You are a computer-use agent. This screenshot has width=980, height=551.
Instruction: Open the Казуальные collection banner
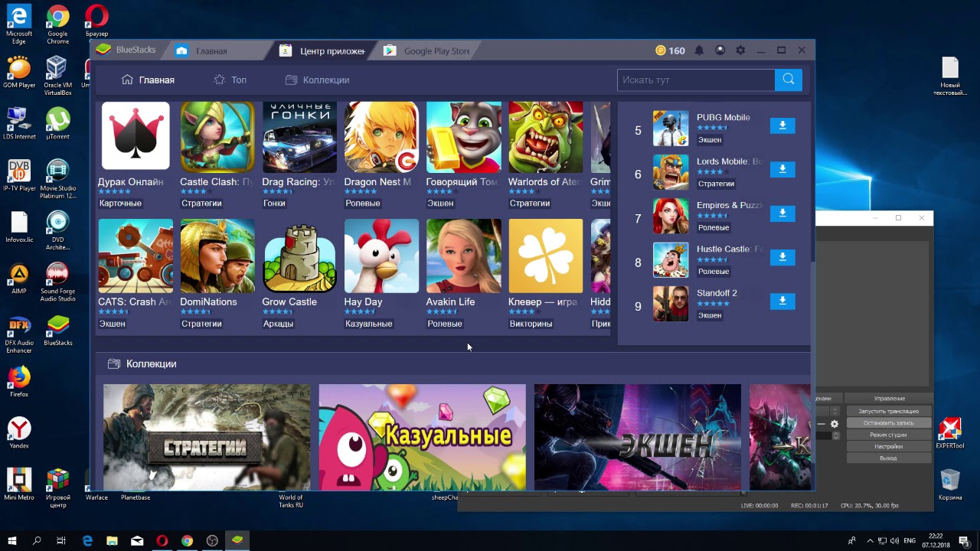click(x=422, y=437)
